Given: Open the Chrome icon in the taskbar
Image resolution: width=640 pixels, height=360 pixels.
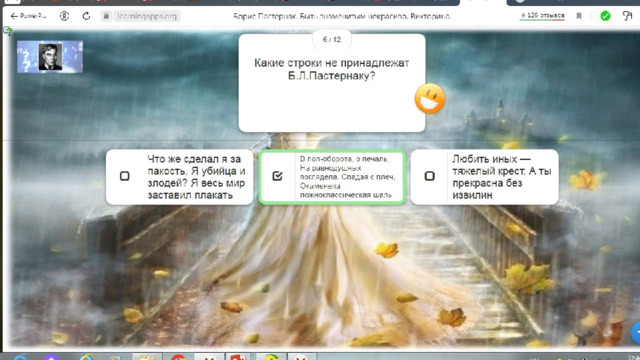Looking at the screenshot, I should click(x=178, y=357).
